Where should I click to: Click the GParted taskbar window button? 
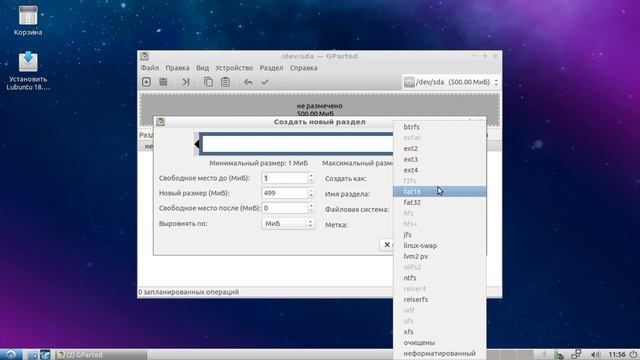coord(101,354)
